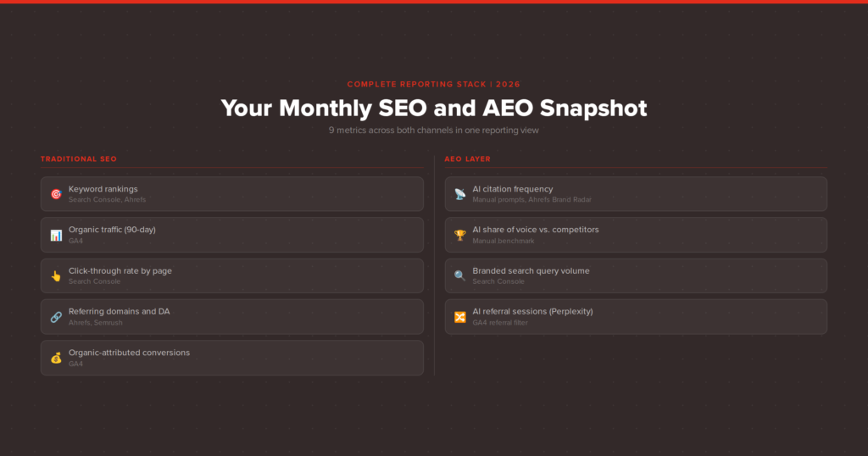Click the magnifier icon for Branded search
This screenshot has height=456, width=868.
point(459,276)
